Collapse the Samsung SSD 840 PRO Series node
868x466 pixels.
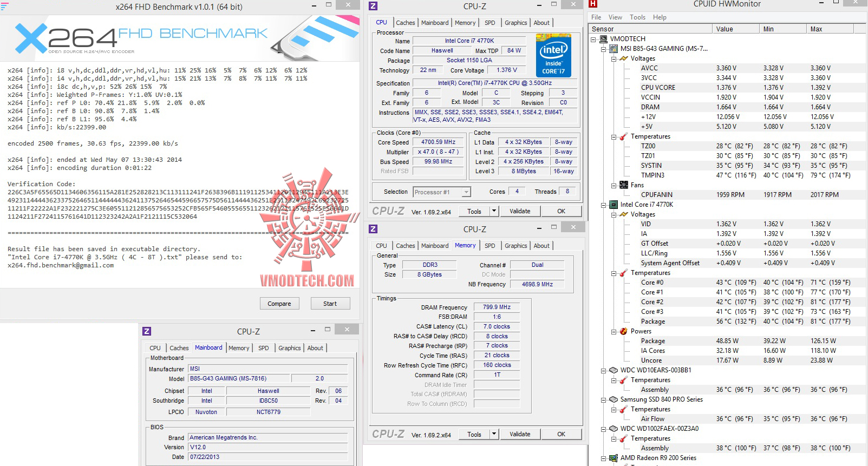[604, 400]
